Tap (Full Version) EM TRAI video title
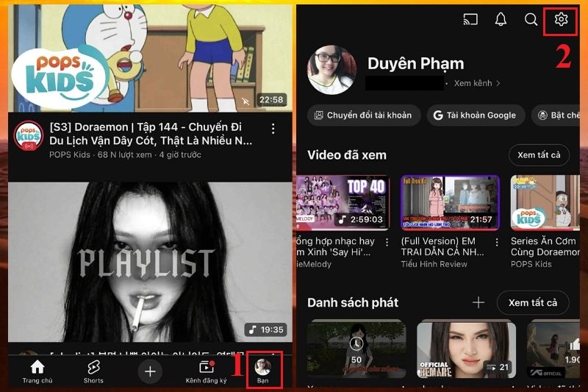This screenshot has width=588, height=392. (x=442, y=246)
